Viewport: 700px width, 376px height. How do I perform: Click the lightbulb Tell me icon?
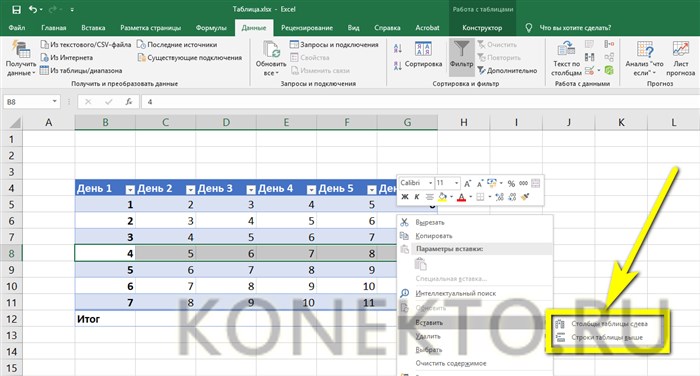coord(529,28)
